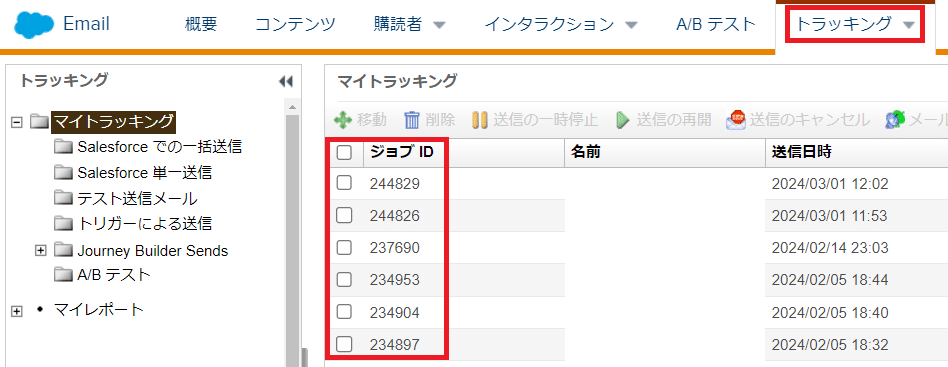Click folder icon beside テスト送信メール
The image size is (948, 367).
[x=63, y=198]
